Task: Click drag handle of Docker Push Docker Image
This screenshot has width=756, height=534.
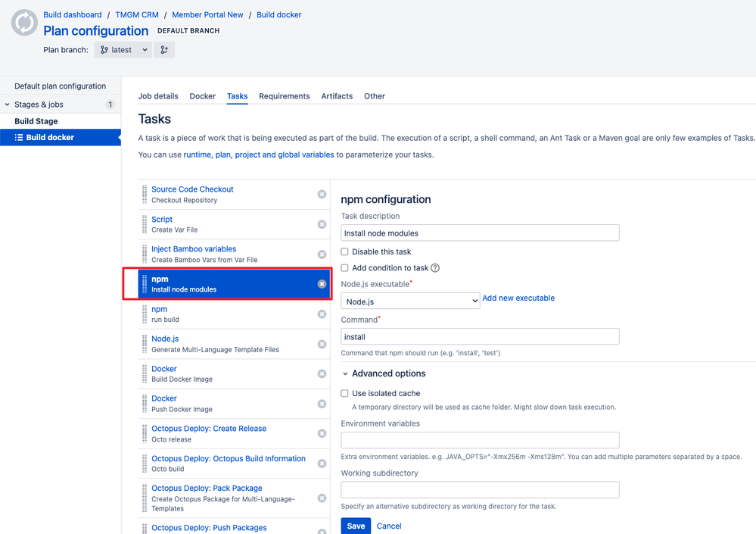Action: [x=144, y=404]
